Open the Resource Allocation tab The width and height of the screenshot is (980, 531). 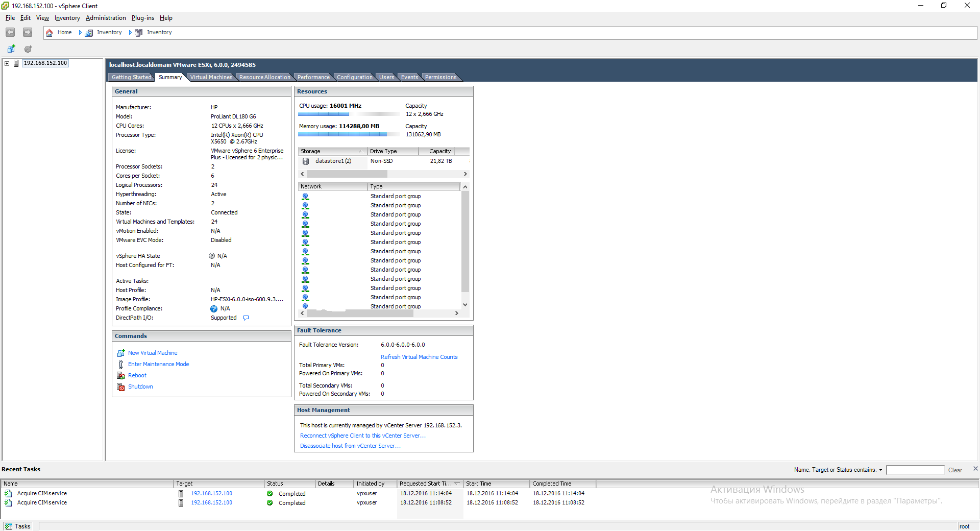[264, 77]
